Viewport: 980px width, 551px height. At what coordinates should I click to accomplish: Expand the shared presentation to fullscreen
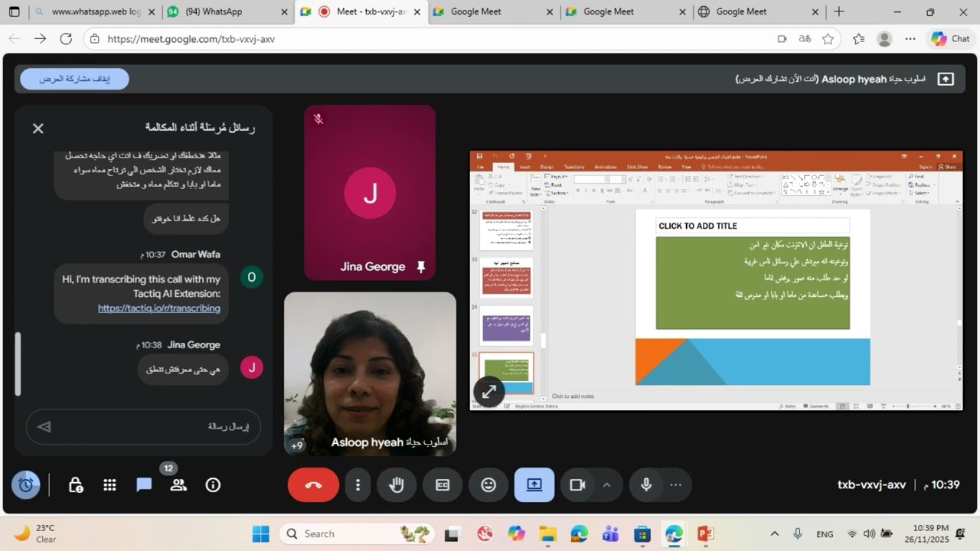point(488,392)
